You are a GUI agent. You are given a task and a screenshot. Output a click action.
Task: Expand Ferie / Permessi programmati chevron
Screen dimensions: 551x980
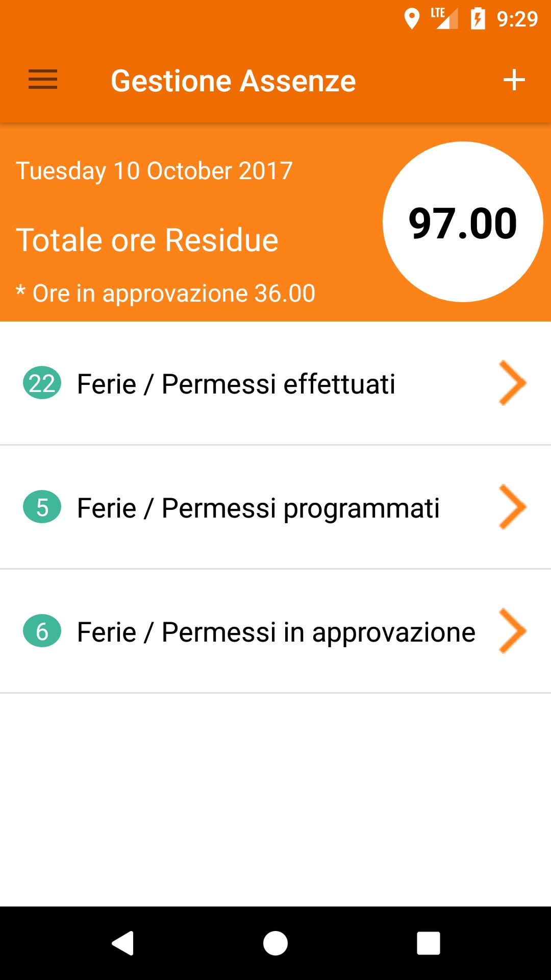tap(512, 507)
